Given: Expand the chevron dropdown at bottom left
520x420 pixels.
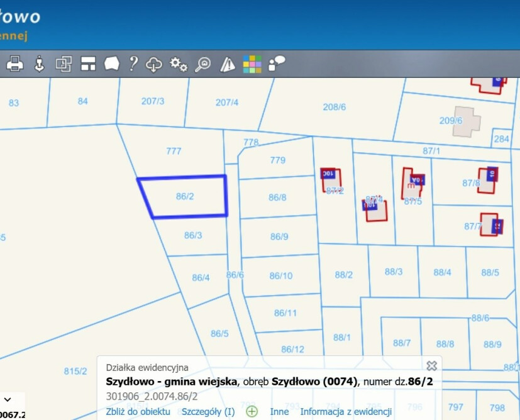Looking at the screenshot, I should [x=8, y=399].
